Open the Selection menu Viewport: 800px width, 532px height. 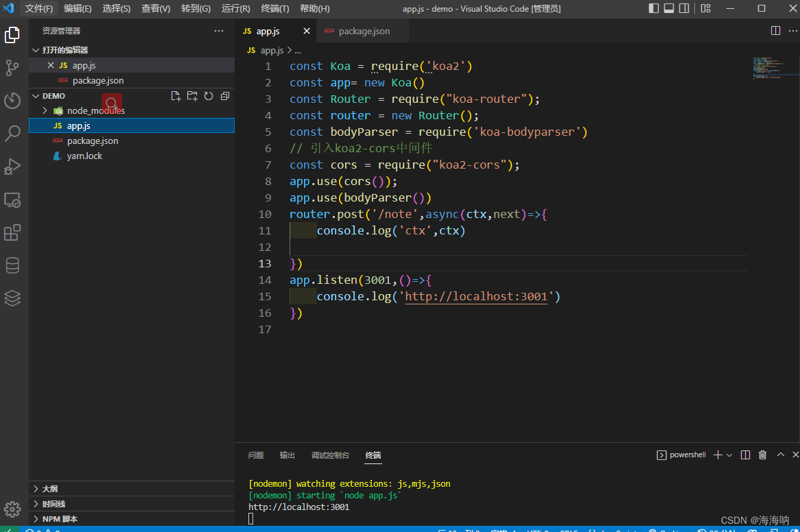point(117,9)
